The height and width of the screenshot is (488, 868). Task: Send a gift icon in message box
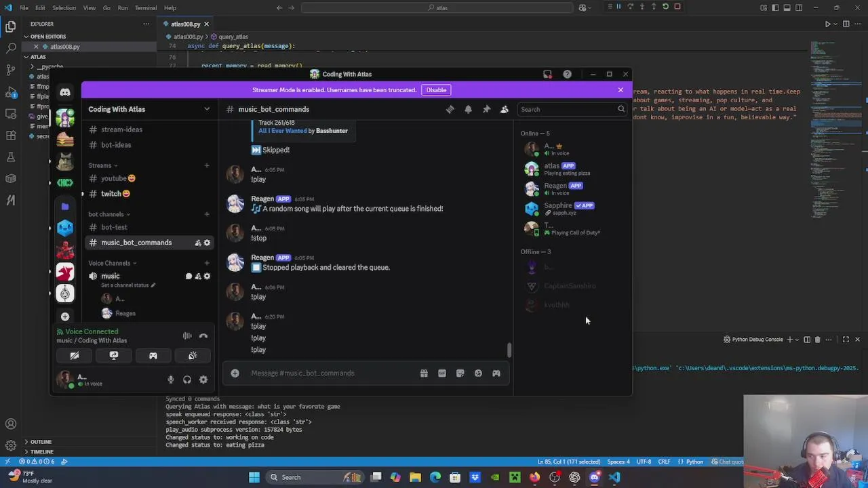(424, 373)
